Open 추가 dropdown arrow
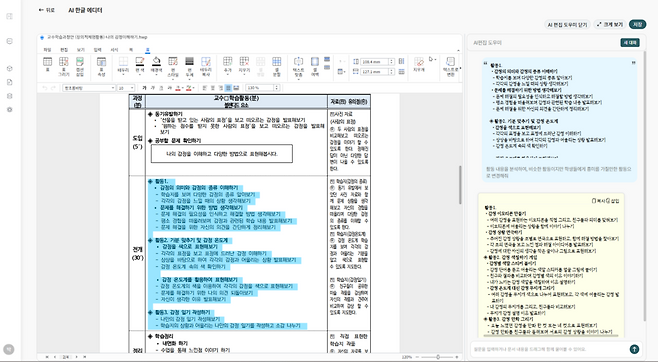Image resolution: width=658 pixels, height=362 pixels. click(227, 75)
